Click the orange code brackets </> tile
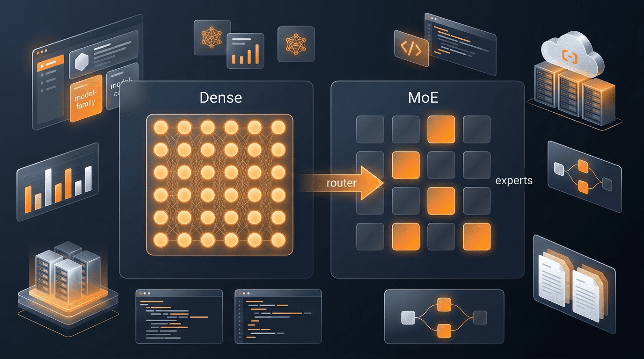The image size is (644, 359). point(411,49)
